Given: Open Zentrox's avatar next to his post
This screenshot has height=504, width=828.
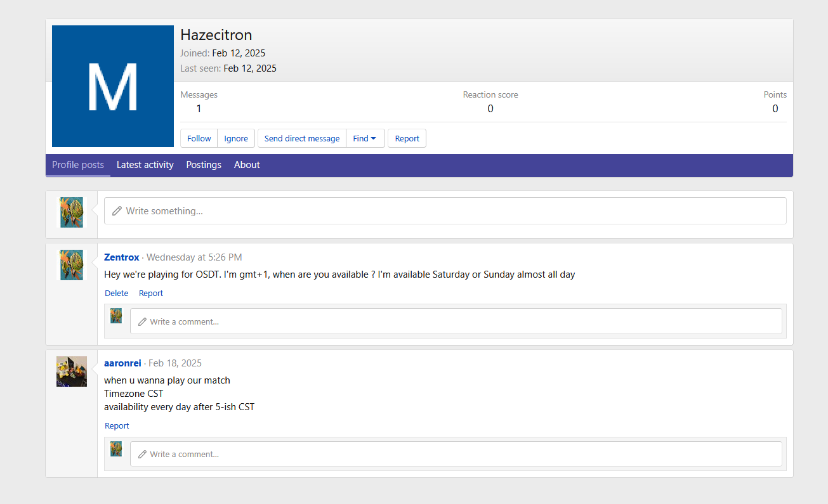Looking at the screenshot, I should tap(71, 265).
